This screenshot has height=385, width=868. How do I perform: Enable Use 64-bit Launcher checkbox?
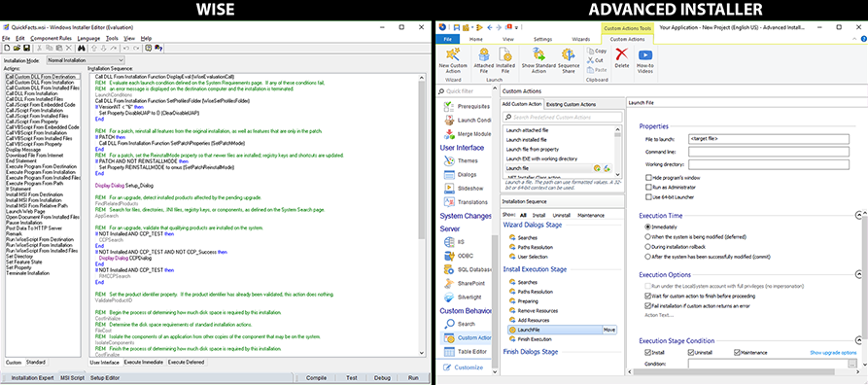[x=648, y=196]
